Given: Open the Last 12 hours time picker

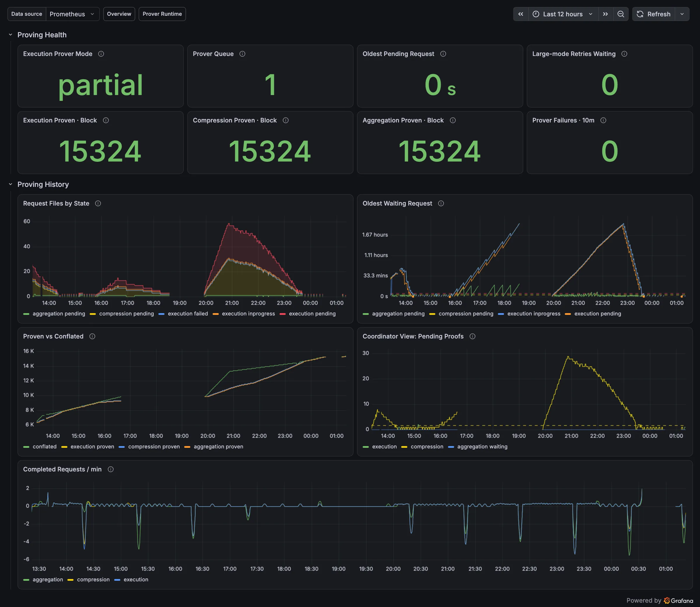Looking at the screenshot, I should pos(563,14).
